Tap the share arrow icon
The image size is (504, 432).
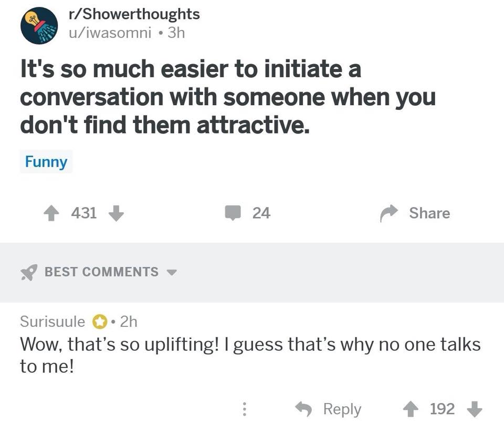pyautogui.click(x=389, y=213)
